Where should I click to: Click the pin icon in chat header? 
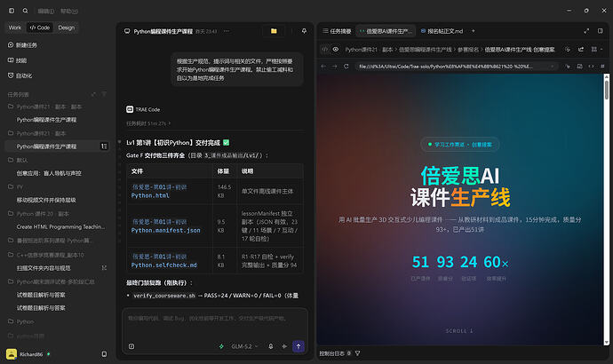pos(304,31)
